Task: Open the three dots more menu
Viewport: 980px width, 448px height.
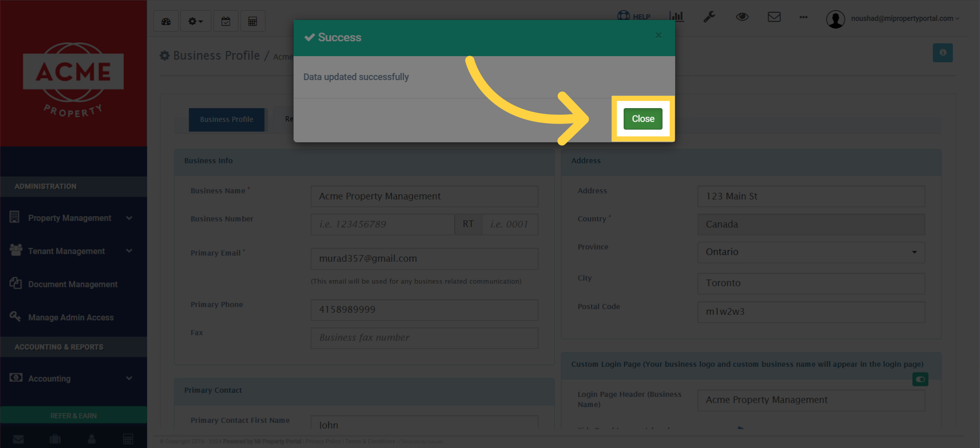Action: tap(803, 17)
